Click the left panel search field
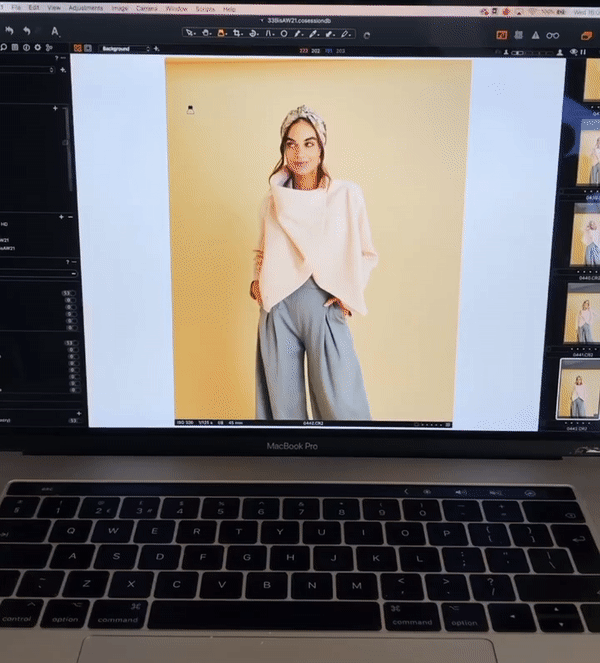 [x=38, y=274]
